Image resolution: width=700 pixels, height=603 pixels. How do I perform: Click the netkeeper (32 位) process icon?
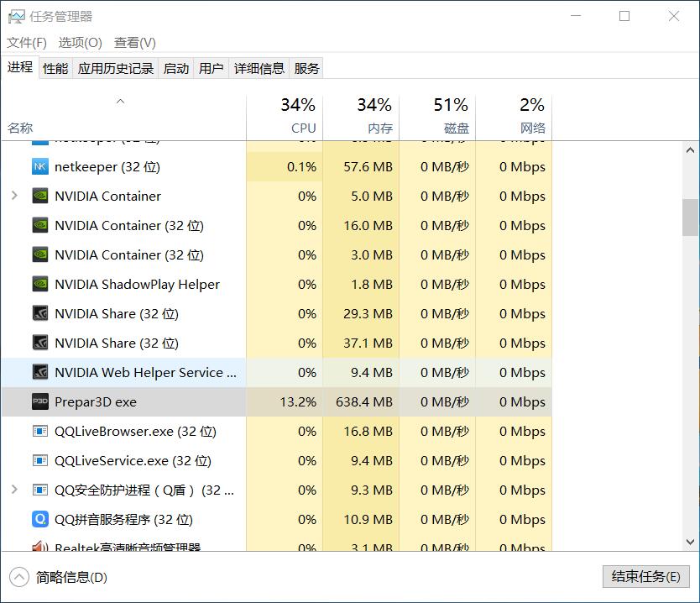click(40, 166)
